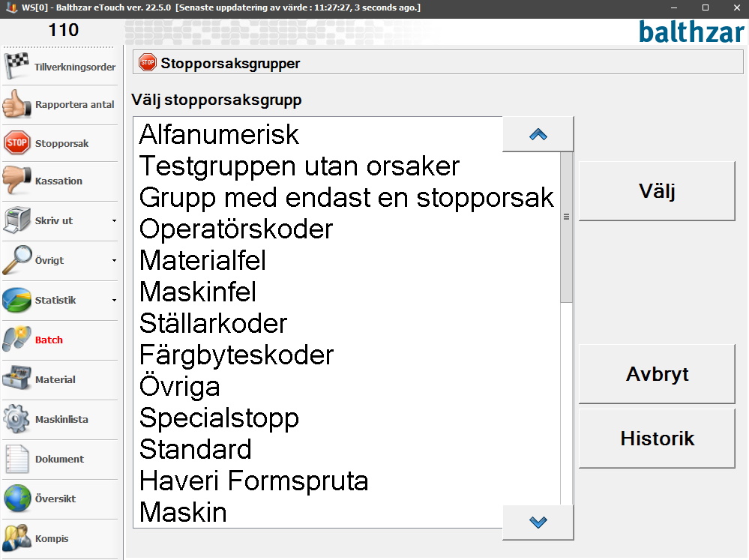Open Batch footprints icon

[x=16, y=340]
